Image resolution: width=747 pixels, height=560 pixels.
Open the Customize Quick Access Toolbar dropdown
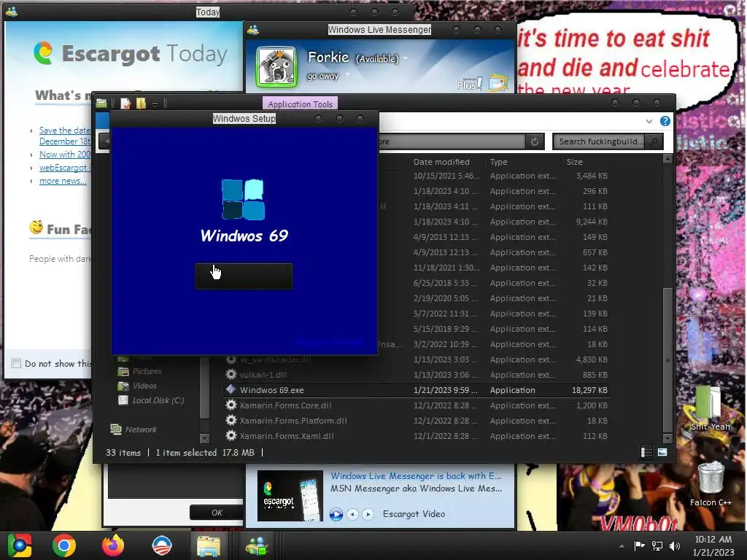pos(155,104)
